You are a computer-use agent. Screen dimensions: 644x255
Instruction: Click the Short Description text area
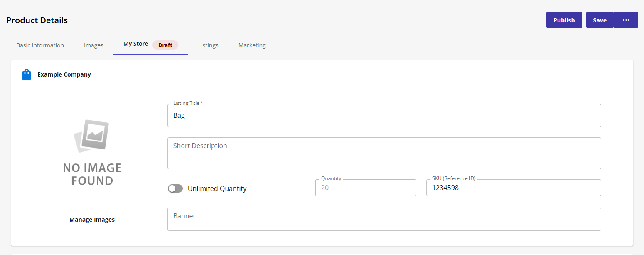click(383, 153)
